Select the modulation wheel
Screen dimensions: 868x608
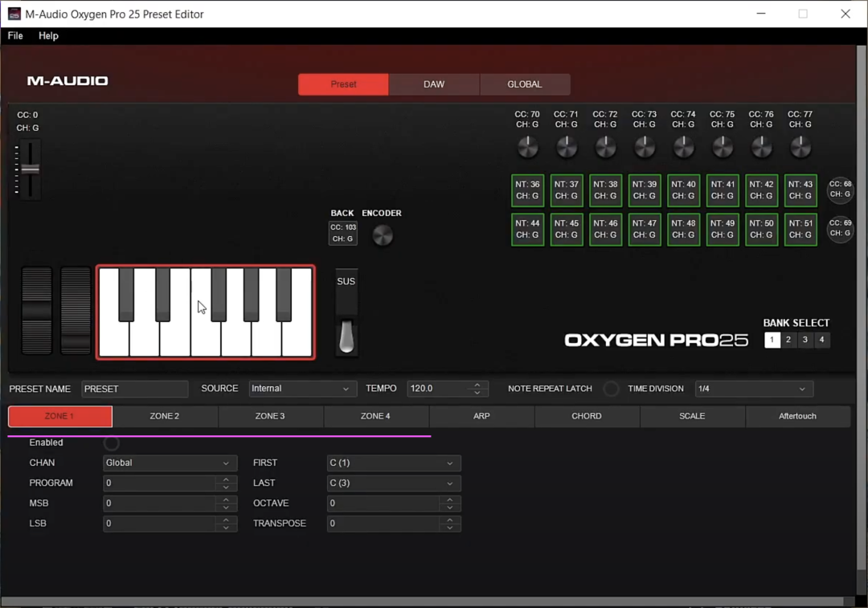click(x=76, y=310)
